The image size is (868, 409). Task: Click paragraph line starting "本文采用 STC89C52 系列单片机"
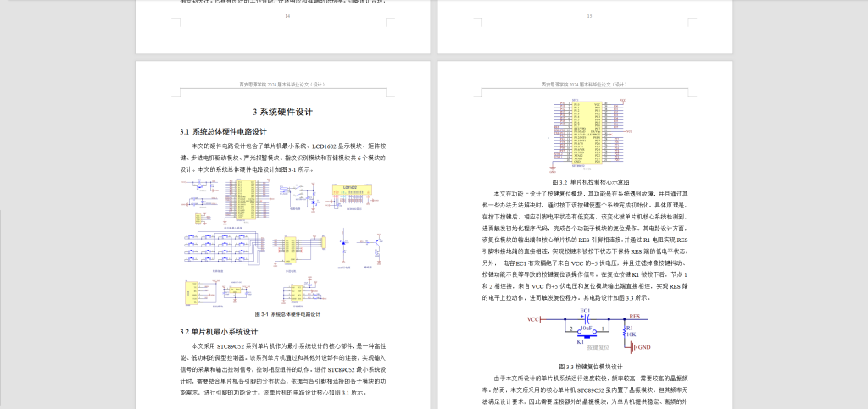pos(288,346)
